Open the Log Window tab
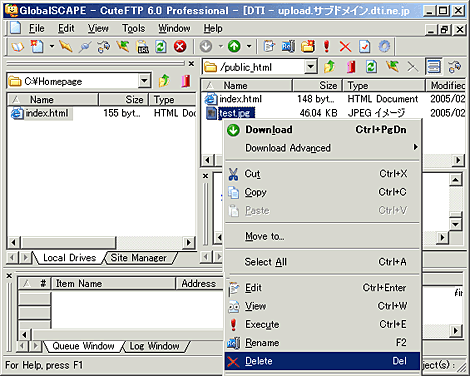This screenshot has width=470, height=376. tap(154, 346)
